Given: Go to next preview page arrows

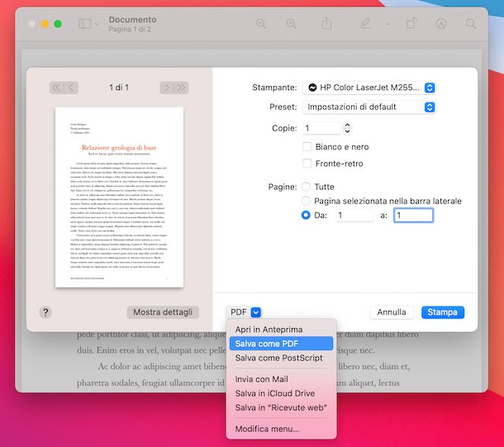Looking at the screenshot, I should (x=174, y=88).
